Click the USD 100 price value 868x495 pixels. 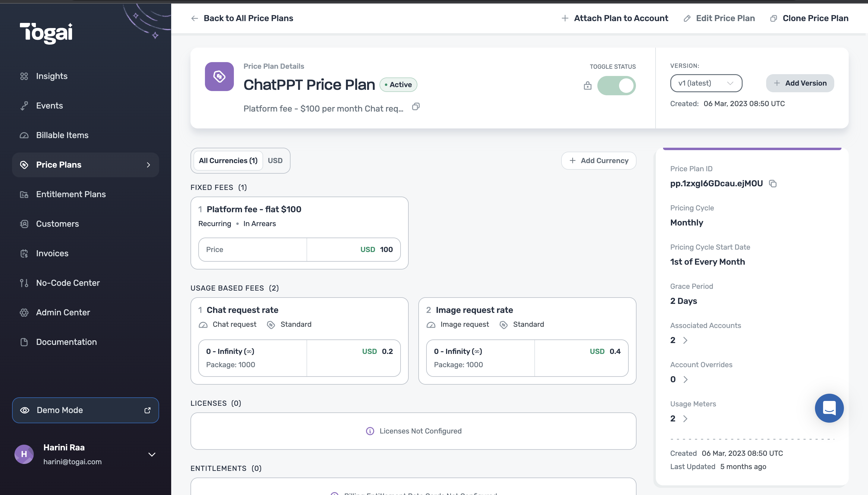[376, 250]
